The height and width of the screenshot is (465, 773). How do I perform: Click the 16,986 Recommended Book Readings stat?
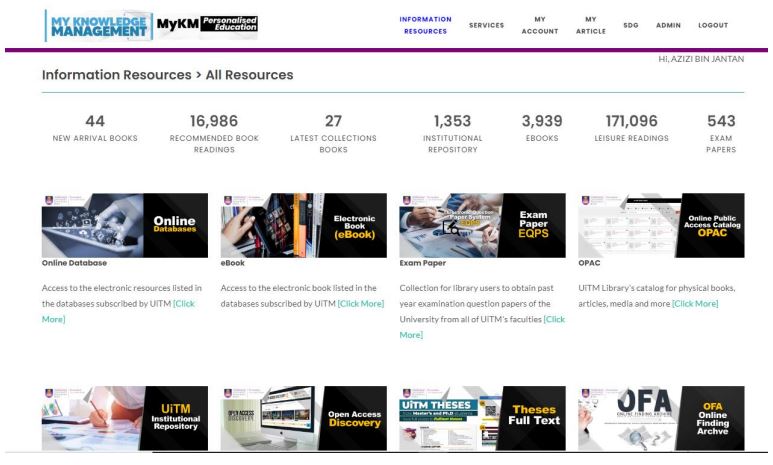[x=214, y=134]
